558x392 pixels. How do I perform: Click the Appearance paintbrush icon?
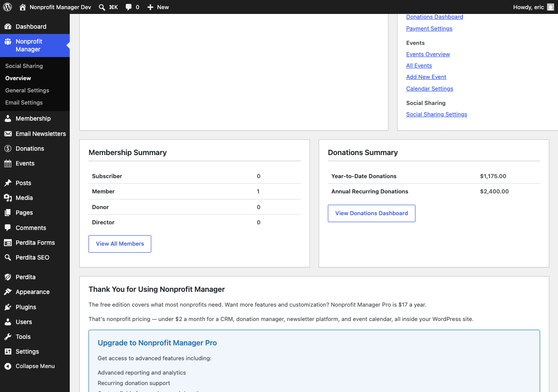point(8,292)
